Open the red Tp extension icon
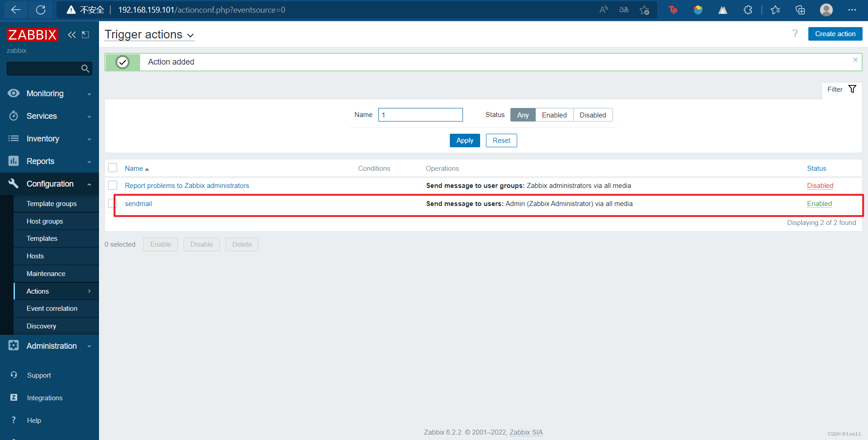Viewport: 868px width, 440px height. point(673,9)
